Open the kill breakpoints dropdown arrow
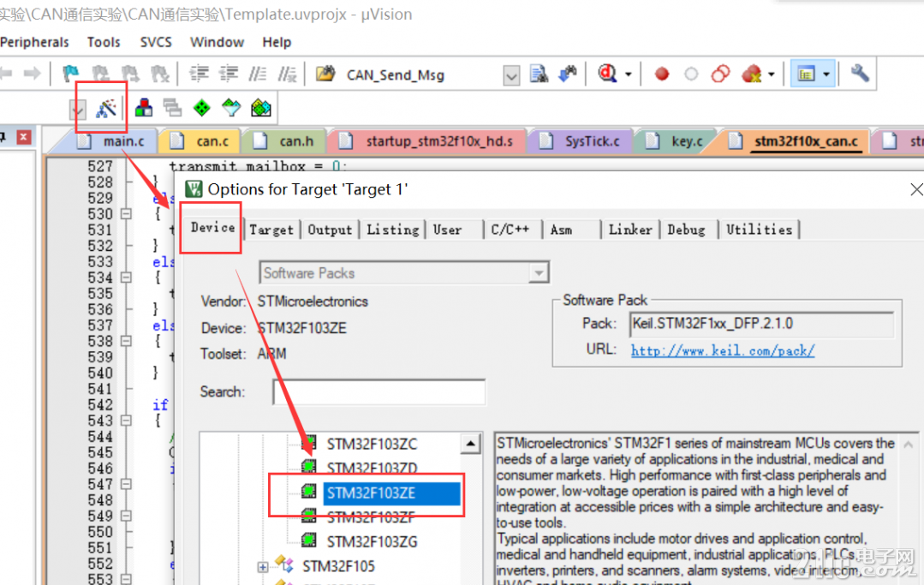 pos(771,75)
